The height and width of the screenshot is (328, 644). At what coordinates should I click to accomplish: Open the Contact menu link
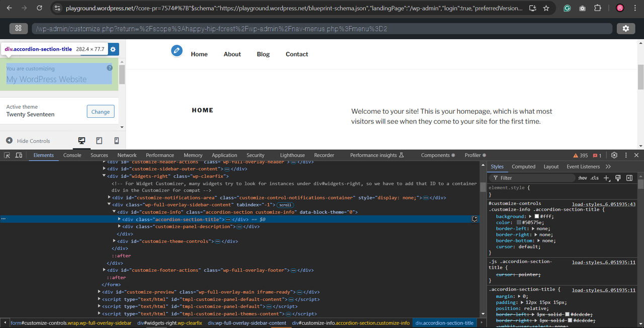[297, 54]
